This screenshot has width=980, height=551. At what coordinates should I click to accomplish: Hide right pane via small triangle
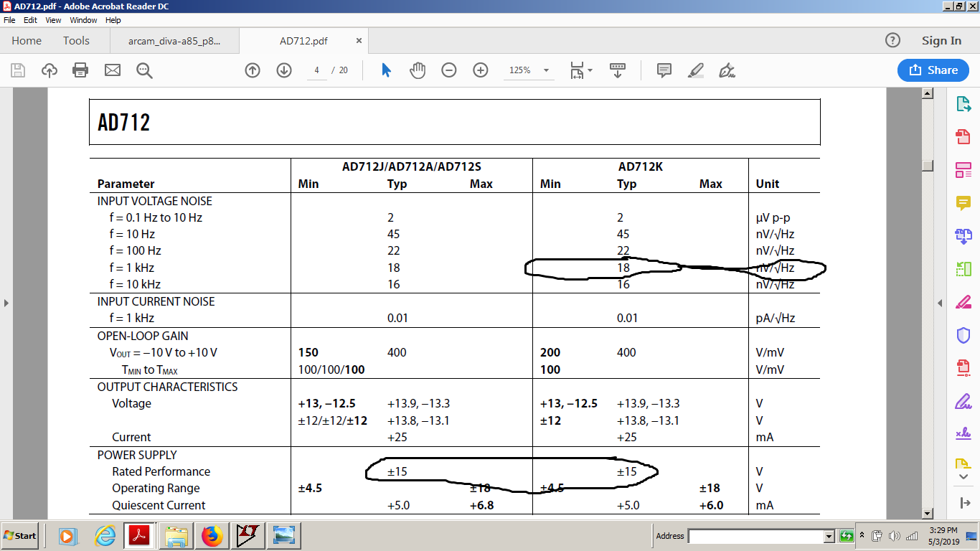coord(941,303)
